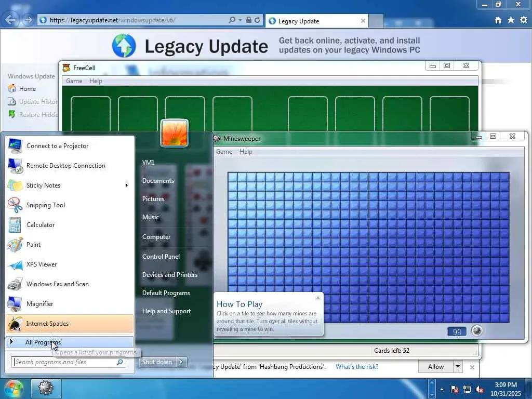
Task: Open FreeCell Game menu
Action: click(x=74, y=81)
